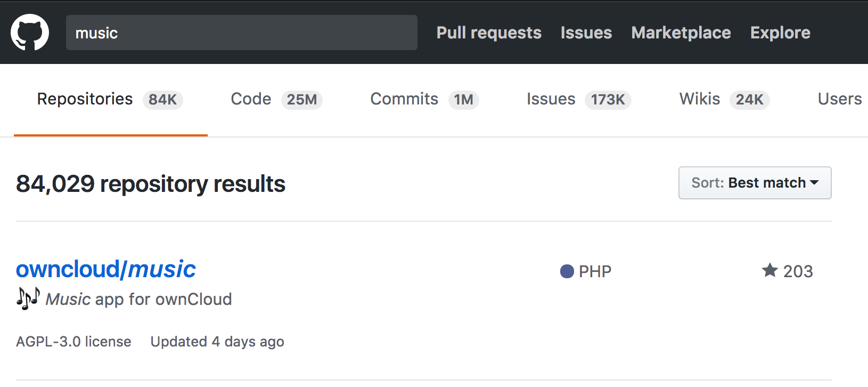Screen dimensions: 868x387
Task: Click the 203 stargazers count
Action: coord(798,271)
